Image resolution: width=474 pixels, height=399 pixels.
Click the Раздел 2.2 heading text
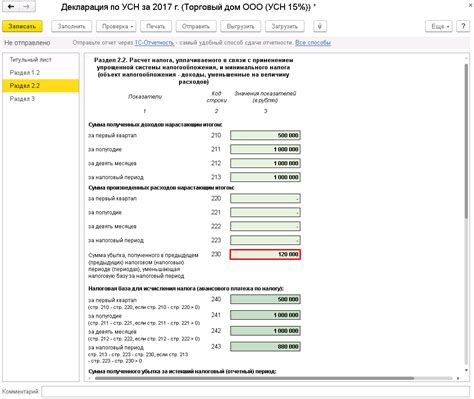click(x=194, y=71)
